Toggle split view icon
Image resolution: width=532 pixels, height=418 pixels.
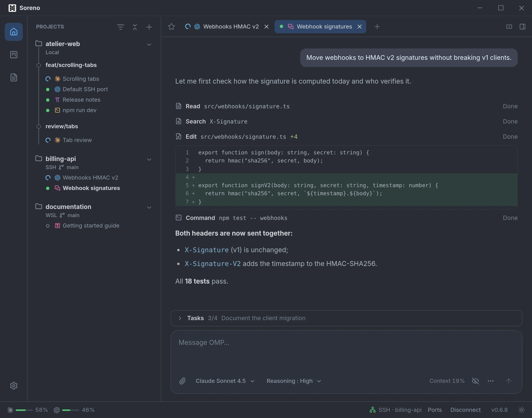tap(509, 26)
